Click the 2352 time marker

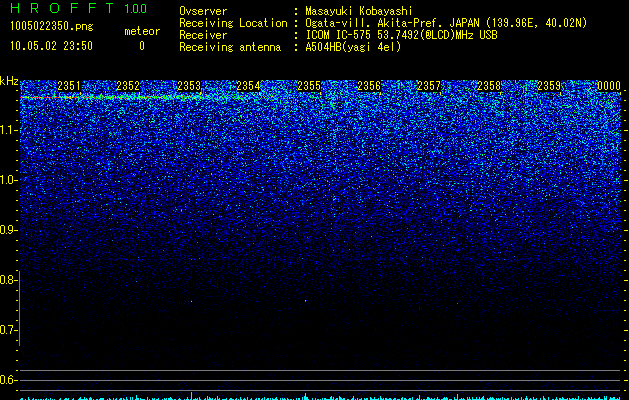[128, 86]
